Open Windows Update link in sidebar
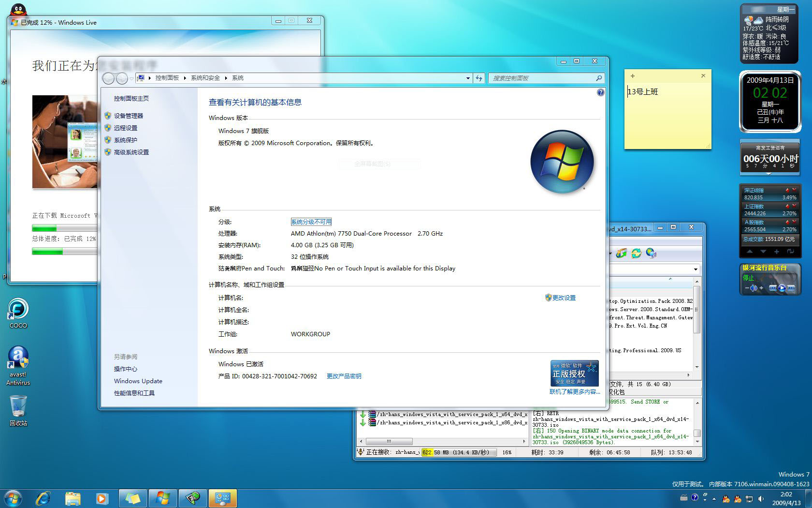 click(138, 381)
